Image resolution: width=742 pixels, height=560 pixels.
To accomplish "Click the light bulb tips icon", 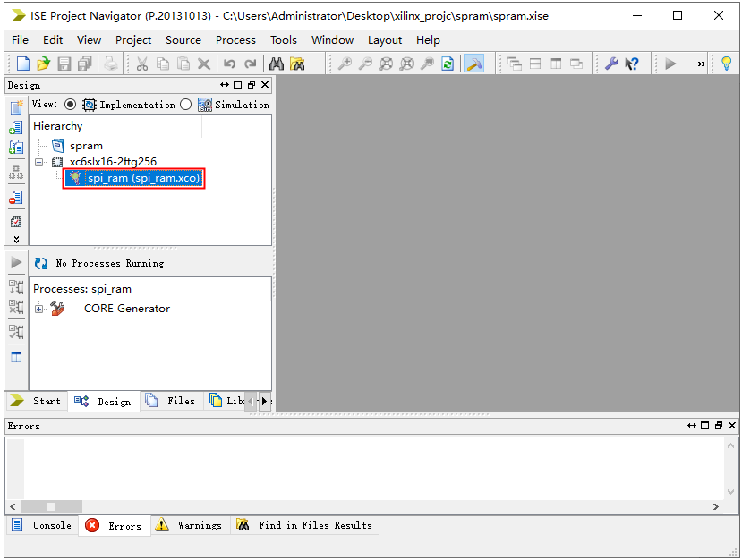I will [x=727, y=64].
